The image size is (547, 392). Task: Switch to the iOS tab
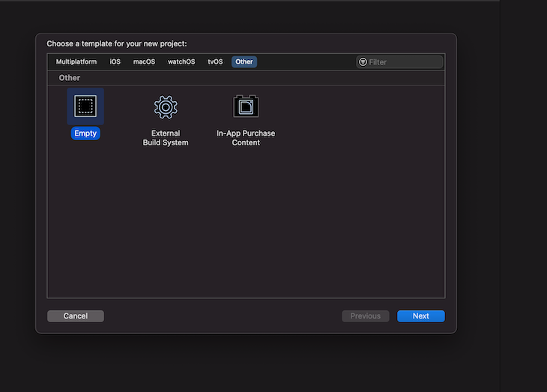click(115, 61)
